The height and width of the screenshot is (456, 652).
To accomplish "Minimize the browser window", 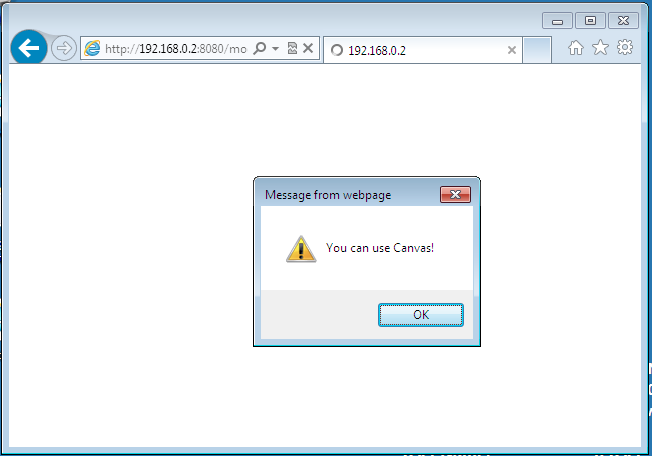I will pyautogui.click(x=557, y=21).
